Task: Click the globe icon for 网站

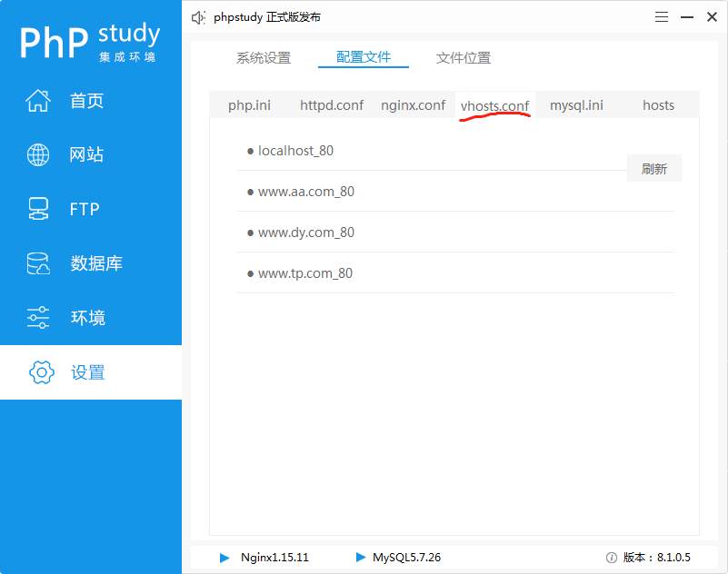Action: 38,154
